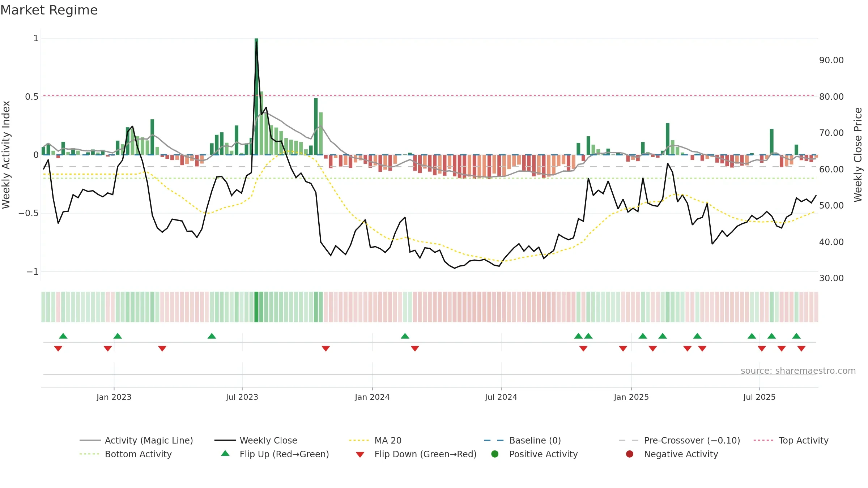
Task: Click the Jul 2023 axis label
Action: coord(242,397)
